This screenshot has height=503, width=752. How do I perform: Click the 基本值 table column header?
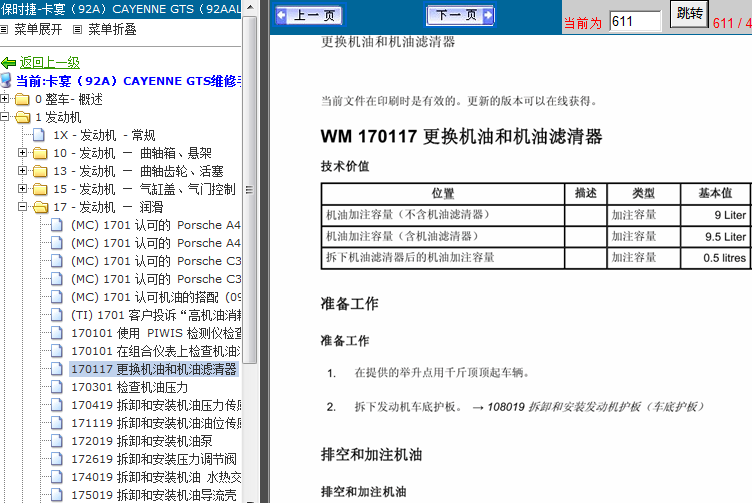click(715, 193)
